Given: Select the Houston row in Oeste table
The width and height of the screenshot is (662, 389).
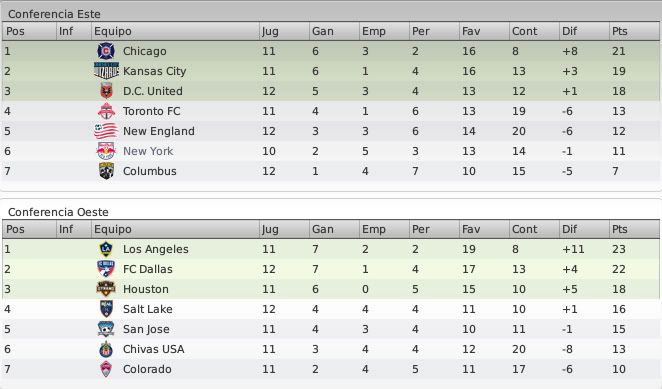Looking at the screenshot, I should (x=331, y=289).
